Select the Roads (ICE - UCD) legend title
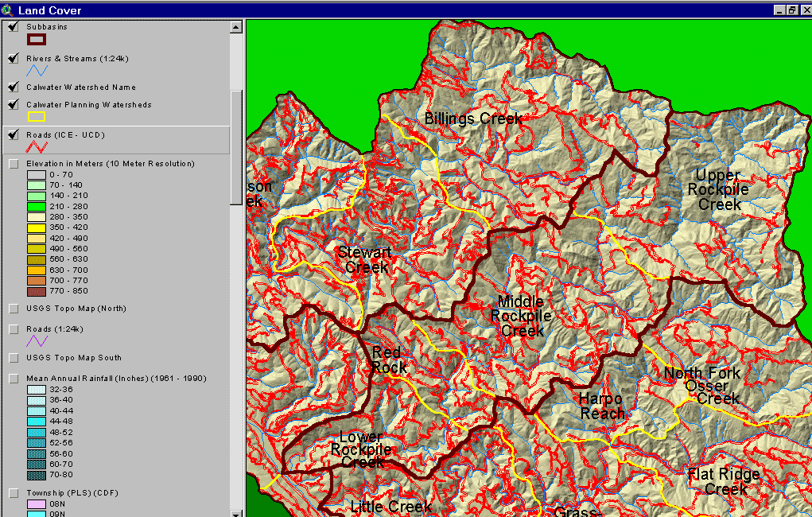This screenshot has width=812, height=517. pyautogui.click(x=66, y=134)
